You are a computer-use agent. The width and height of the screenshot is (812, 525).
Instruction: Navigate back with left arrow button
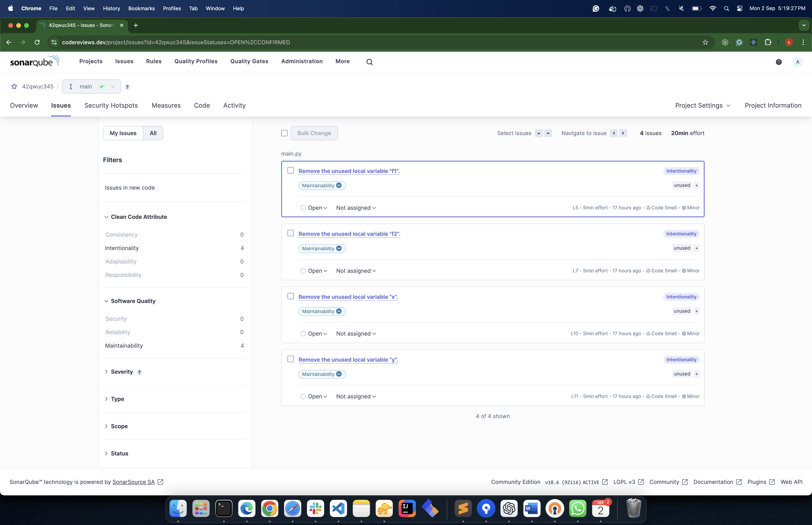[614, 133]
